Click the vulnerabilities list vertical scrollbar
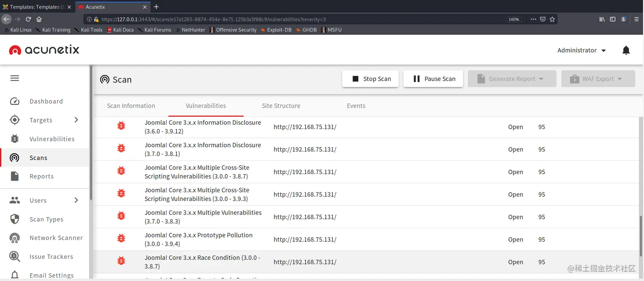Viewport: 644px width, 281px height. [x=640, y=236]
